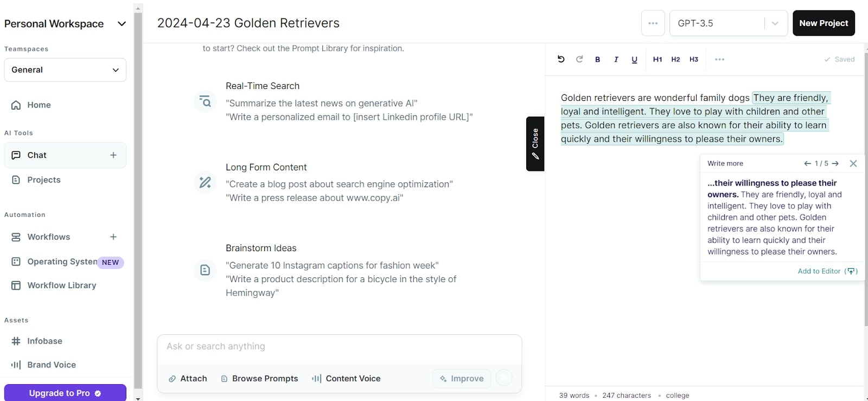Go to previous Write more suggestion
Screen dimensions: 868x401
tap(808, 163)
